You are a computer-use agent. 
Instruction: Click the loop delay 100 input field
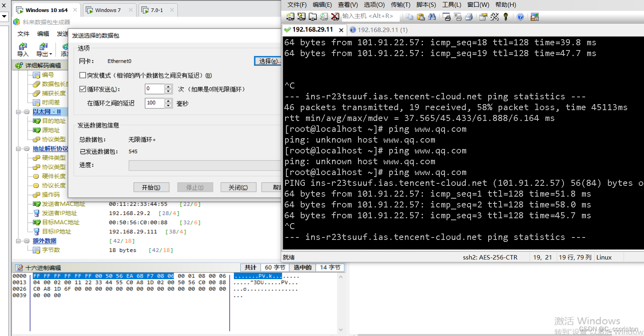click(x=155, y=103)
